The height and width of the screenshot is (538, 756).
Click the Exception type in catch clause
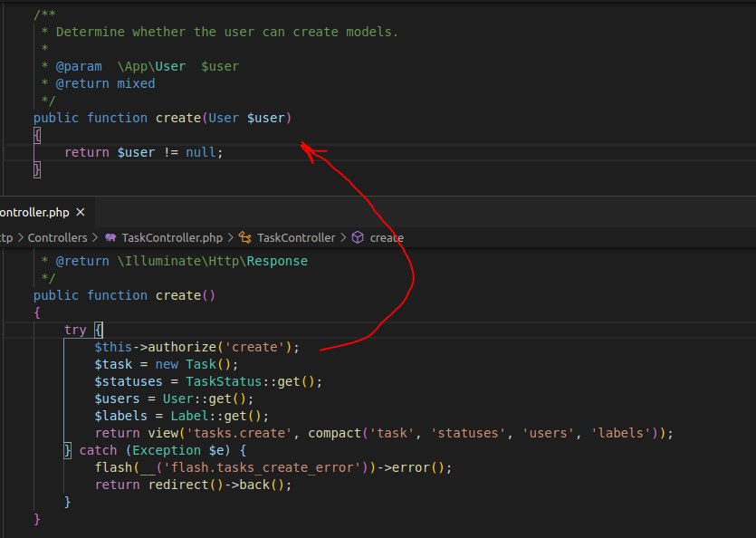coord(167,450)
